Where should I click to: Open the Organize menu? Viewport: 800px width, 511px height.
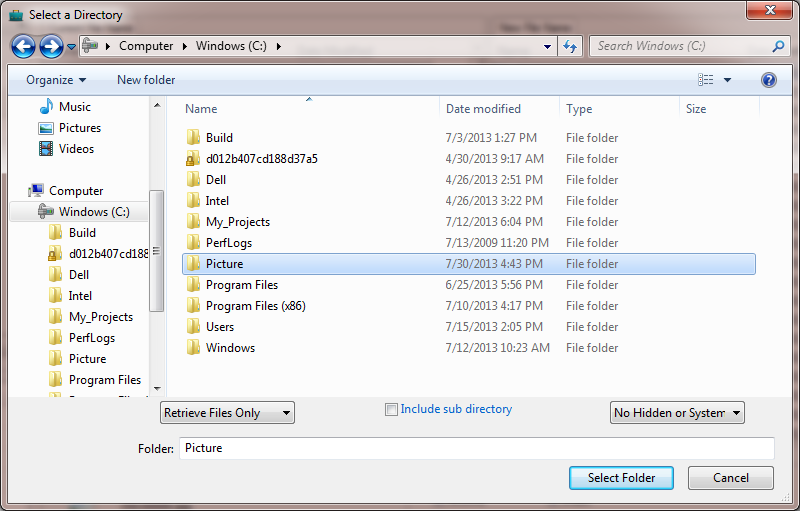(x=56, y=80)
